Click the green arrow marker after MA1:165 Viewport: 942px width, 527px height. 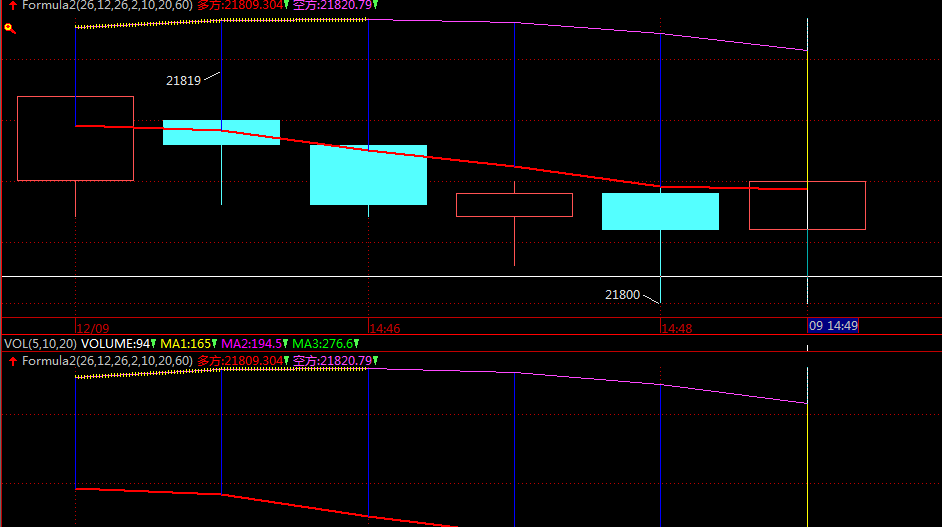click(214, 344)
